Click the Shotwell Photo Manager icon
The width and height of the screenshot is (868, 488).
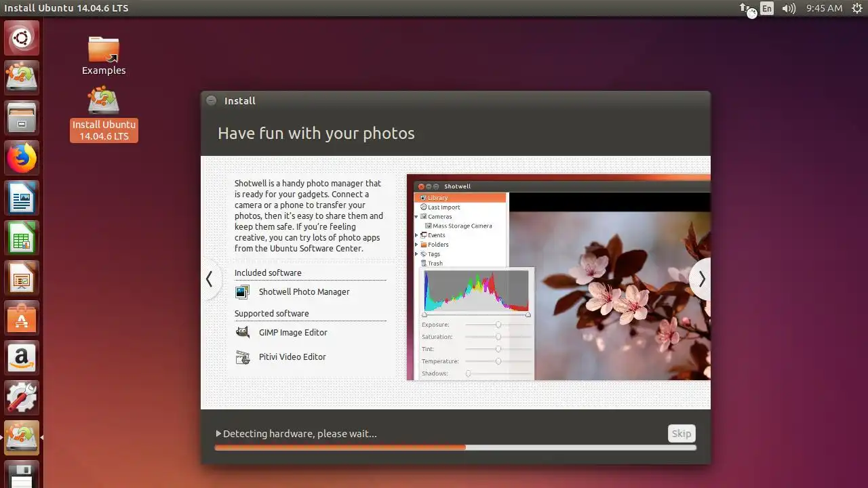pyautogui.click(x=242, y=292)
